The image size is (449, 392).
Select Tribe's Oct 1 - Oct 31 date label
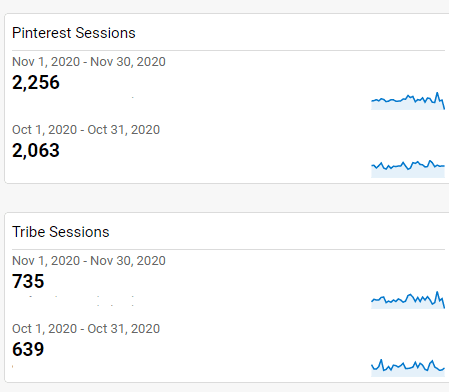click(86, 329)
